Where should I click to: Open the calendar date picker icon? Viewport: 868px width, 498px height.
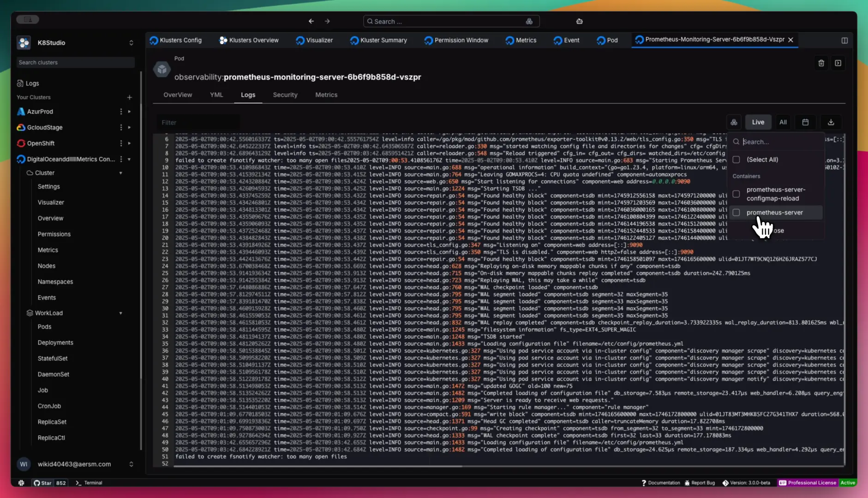[805, 122]
